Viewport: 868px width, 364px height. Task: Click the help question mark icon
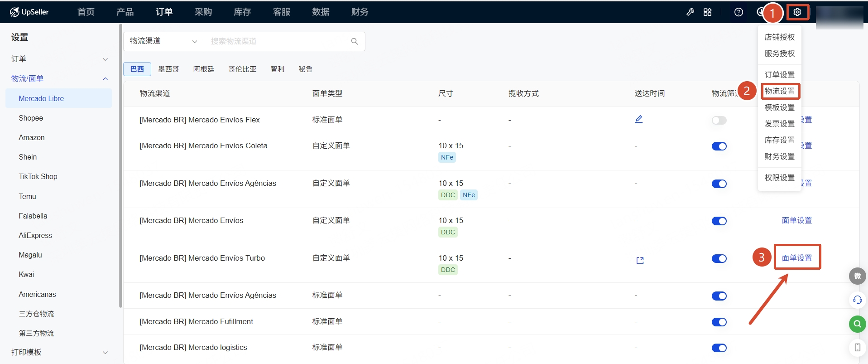739,12
